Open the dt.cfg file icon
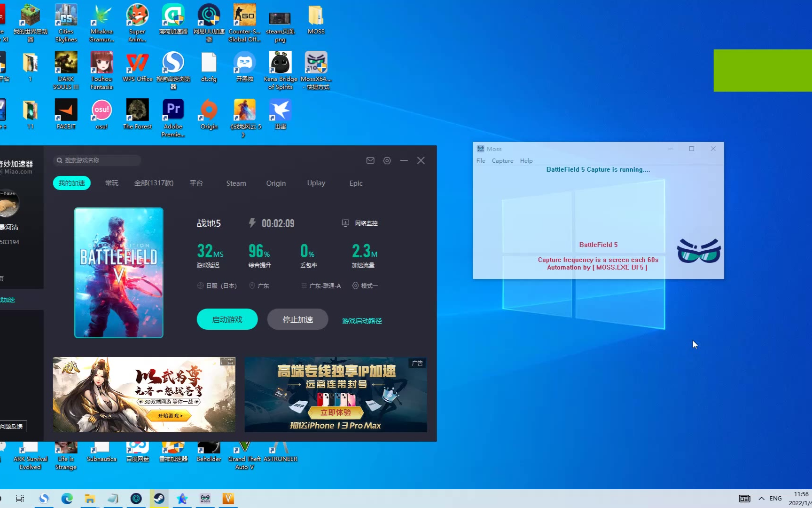812x508 pixels. (x=209, y=67)
